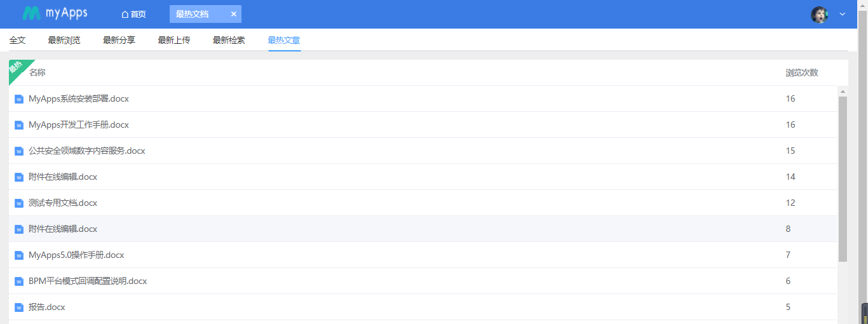Click Word icon for 附件在线编辑.docx with 14 views
Screen dimensions: 868x324
pos(19,177)
